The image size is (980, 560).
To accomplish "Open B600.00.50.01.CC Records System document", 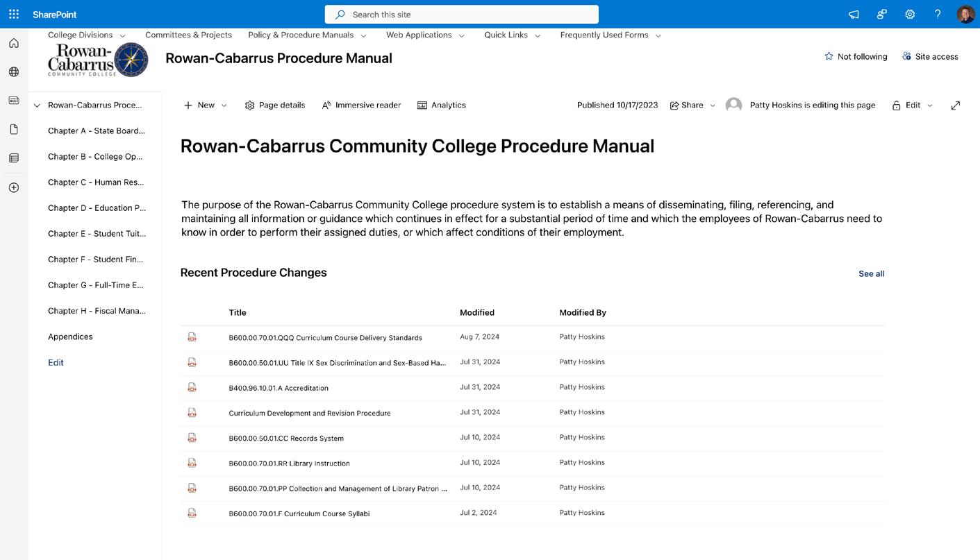I will [x=286, y=439].
